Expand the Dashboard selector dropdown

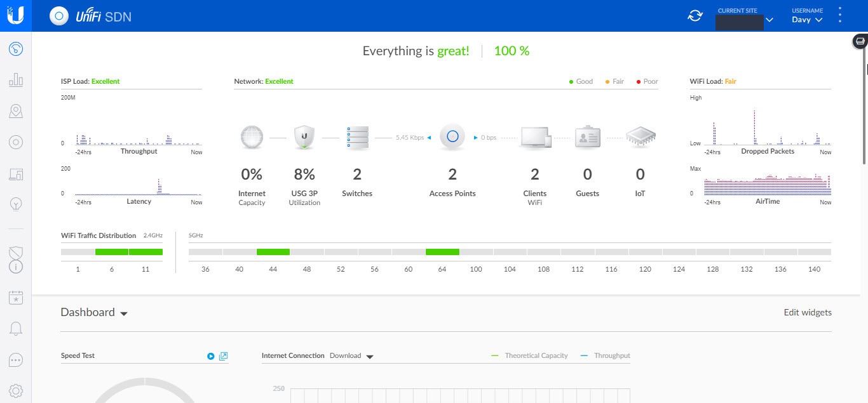[94, 312]
